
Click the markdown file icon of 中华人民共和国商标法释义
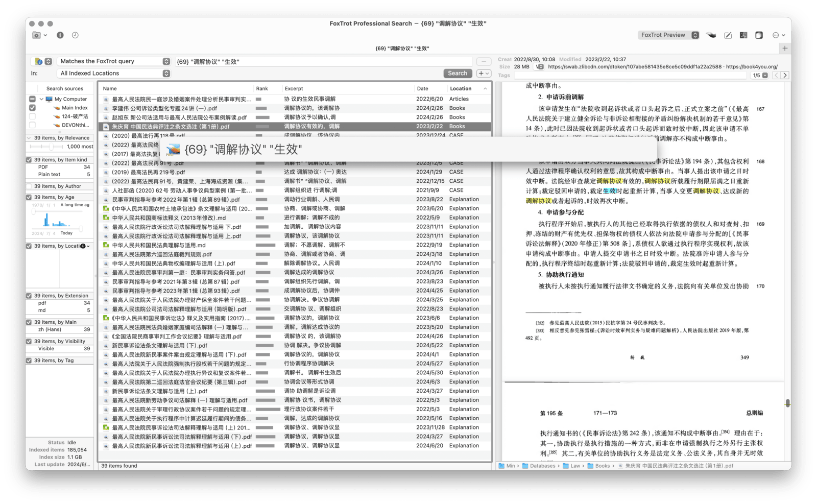pos(106,218)
